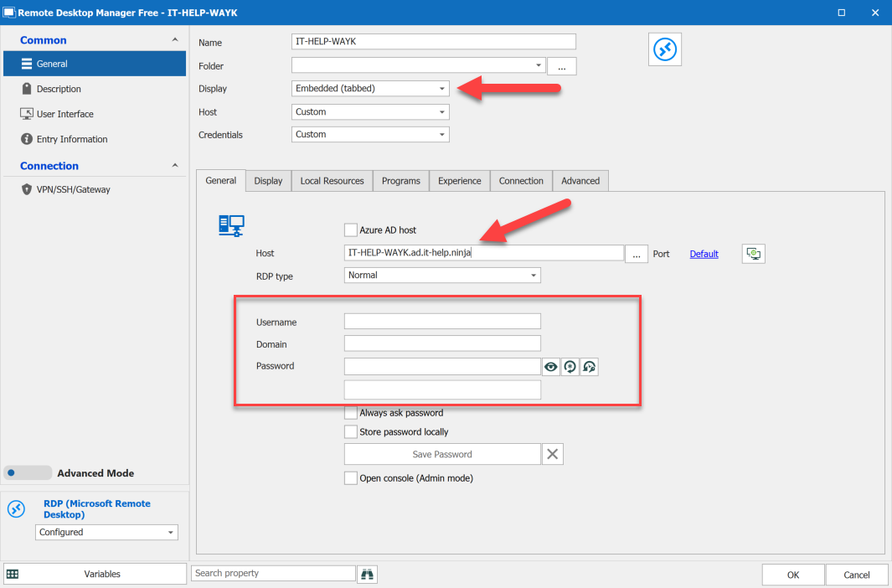
Task: Open VPN/SSH/Gateway settings in sidebar
Action: (73, 189)
